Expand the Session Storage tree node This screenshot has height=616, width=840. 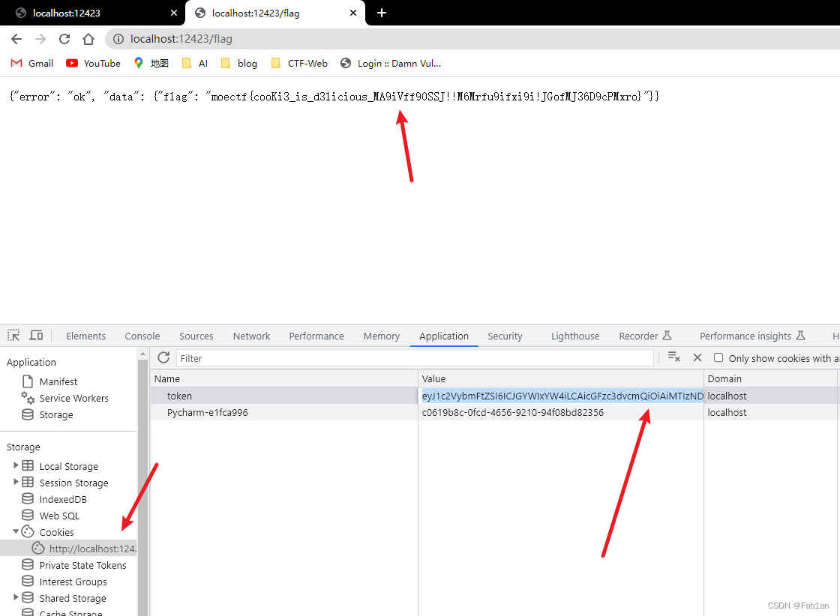(x=16, y=482)
